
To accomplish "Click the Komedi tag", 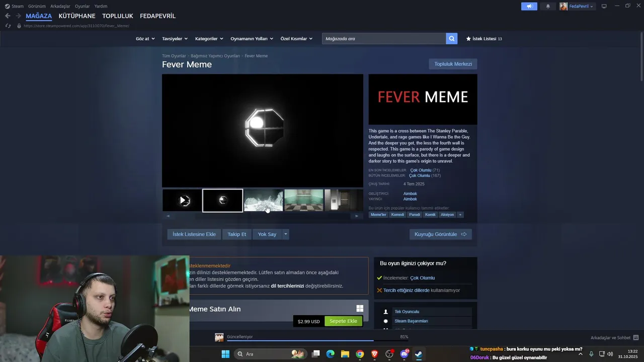I will 397,215.
